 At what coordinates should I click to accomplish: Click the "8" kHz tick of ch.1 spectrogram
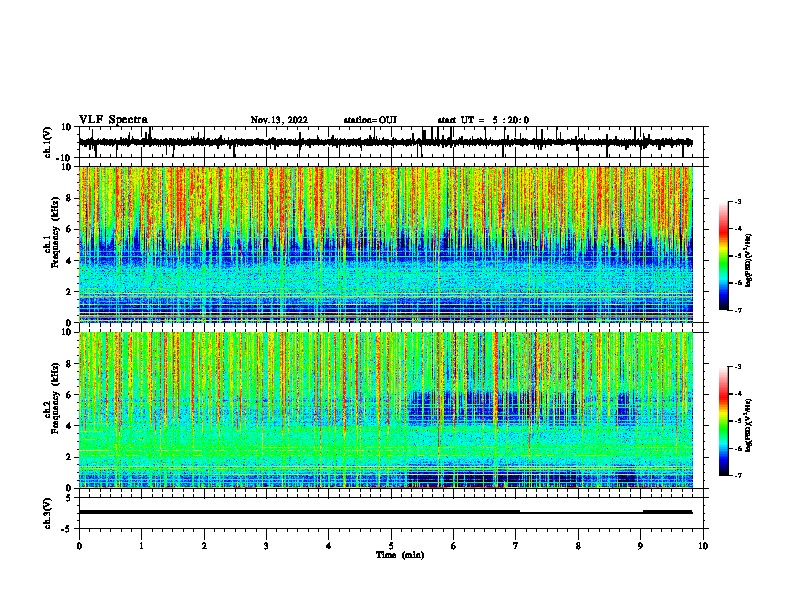pos(69,198)
